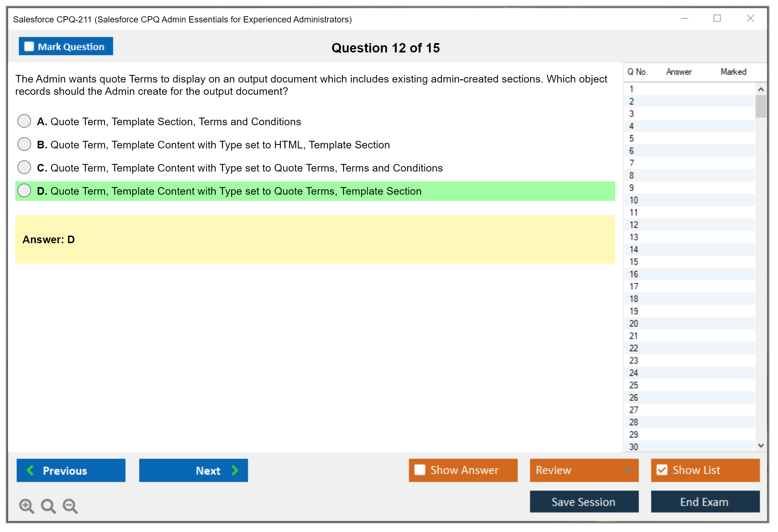Click the green left arrow on Previous

30,470
